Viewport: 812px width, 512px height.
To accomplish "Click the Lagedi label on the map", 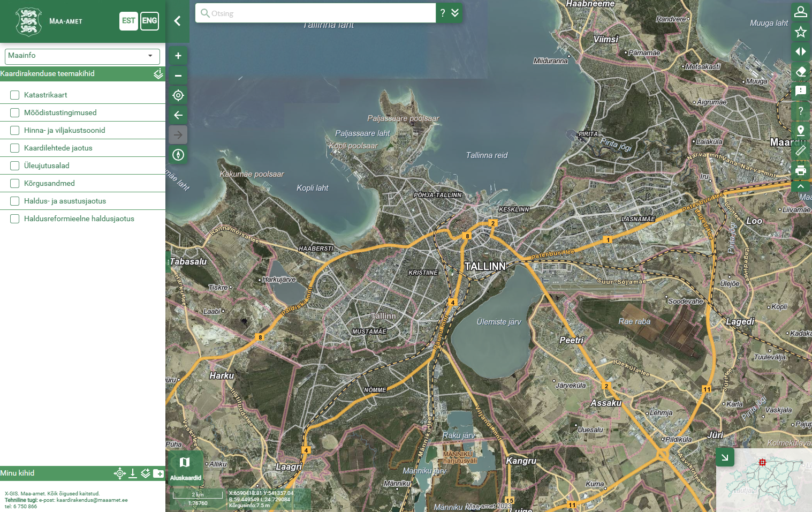I will [740, 322].
